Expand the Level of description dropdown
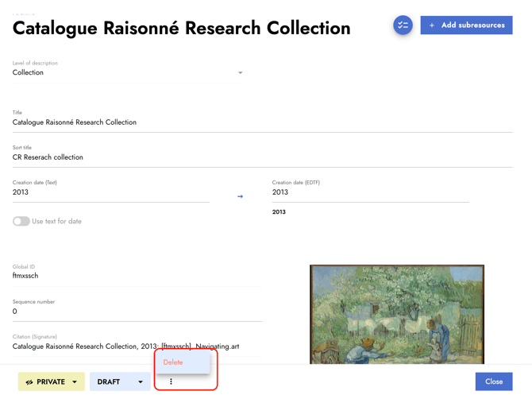The image size is (532, 395). (x=241, y=72)
